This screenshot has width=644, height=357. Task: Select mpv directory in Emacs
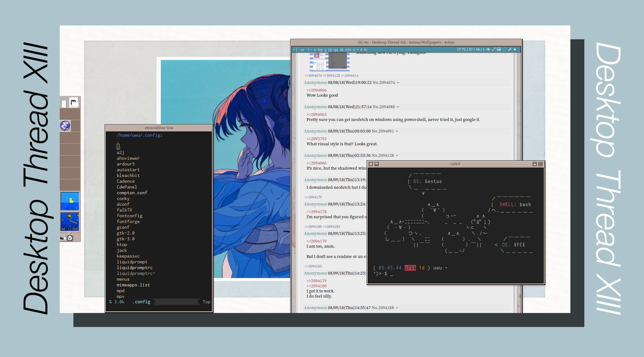(x=120, y=297)
